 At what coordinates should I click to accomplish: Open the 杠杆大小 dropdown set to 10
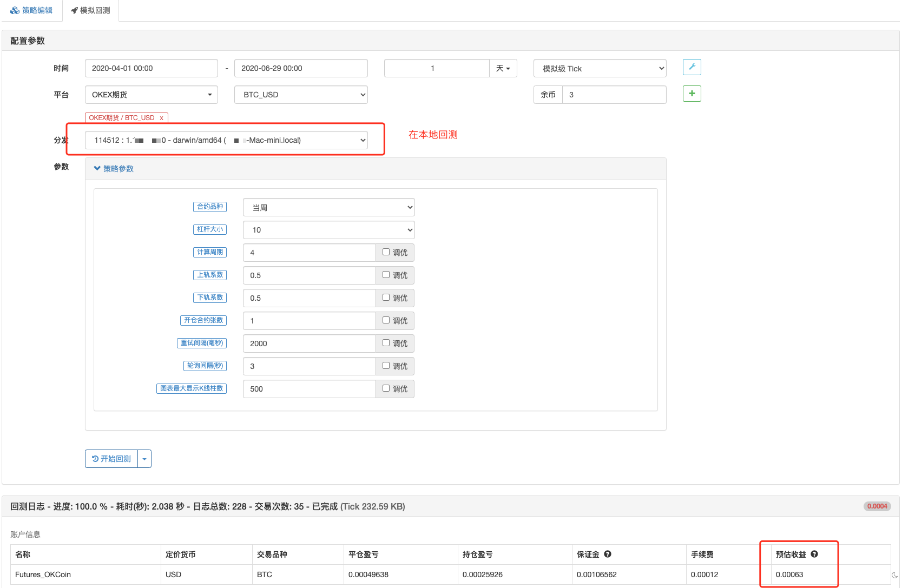tap(328, 230)
